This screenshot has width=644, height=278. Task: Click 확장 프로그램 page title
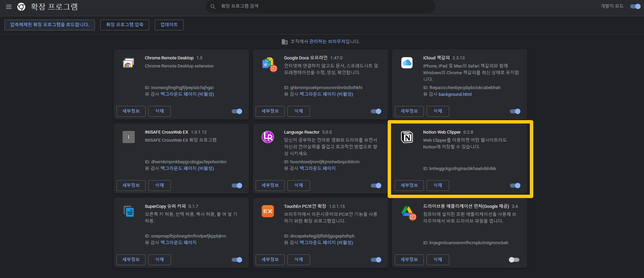(x=54, y=7)
